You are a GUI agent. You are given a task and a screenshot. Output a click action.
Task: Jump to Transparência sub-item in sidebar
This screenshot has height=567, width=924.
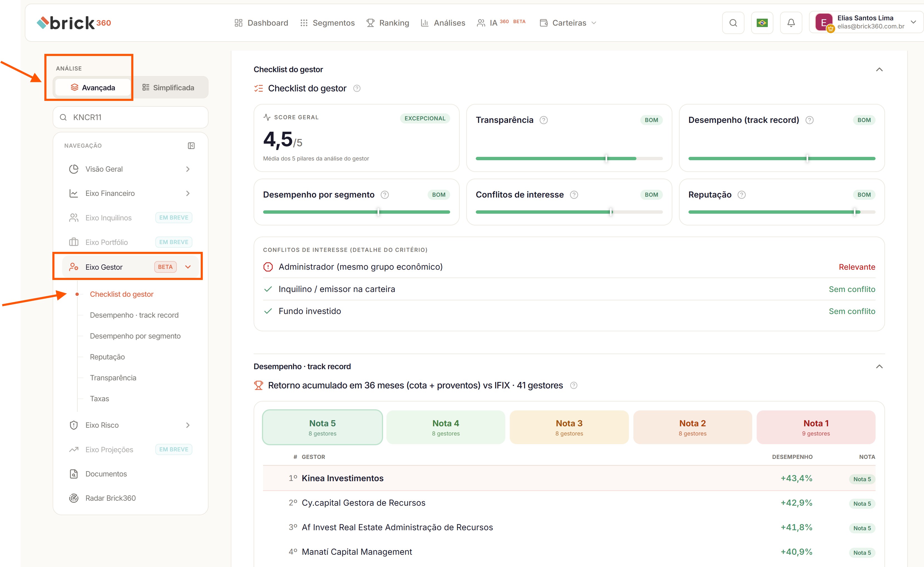point(113,378)
